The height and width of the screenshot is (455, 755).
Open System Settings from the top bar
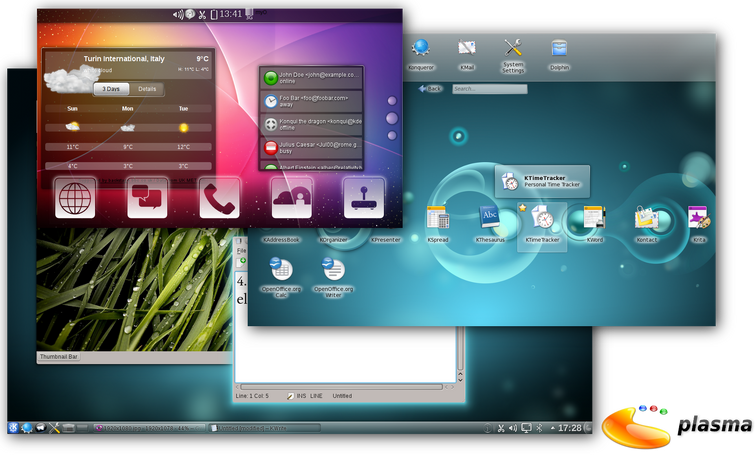pyautogui.click(x=513, y=56)
